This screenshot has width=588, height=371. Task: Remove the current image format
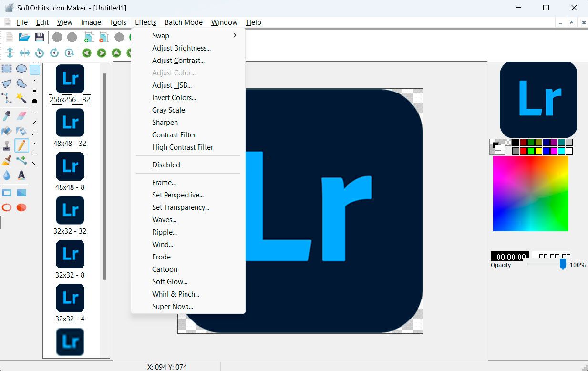tap(104, 37)
